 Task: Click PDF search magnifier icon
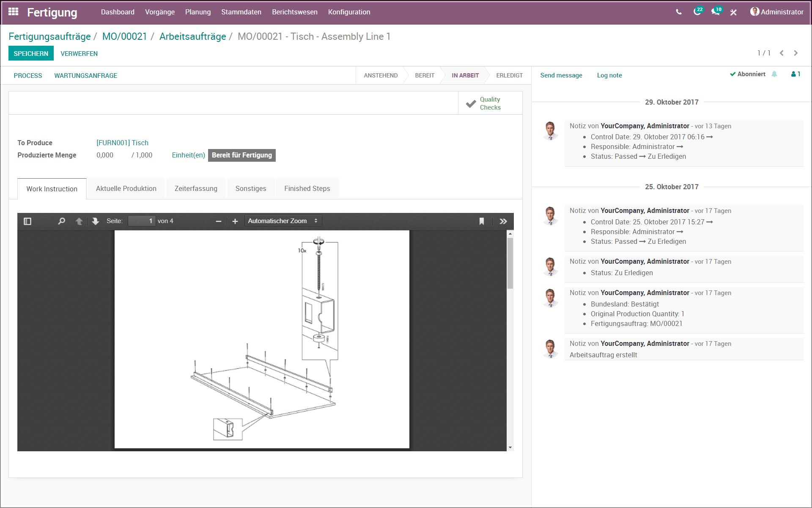coord(61,221)
